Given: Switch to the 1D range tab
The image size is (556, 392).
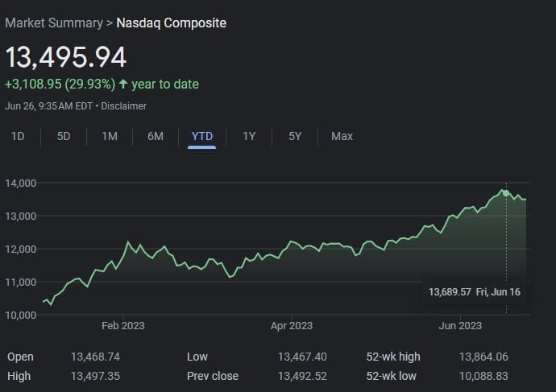Looking at the screenshot, I should coord(18,136).
